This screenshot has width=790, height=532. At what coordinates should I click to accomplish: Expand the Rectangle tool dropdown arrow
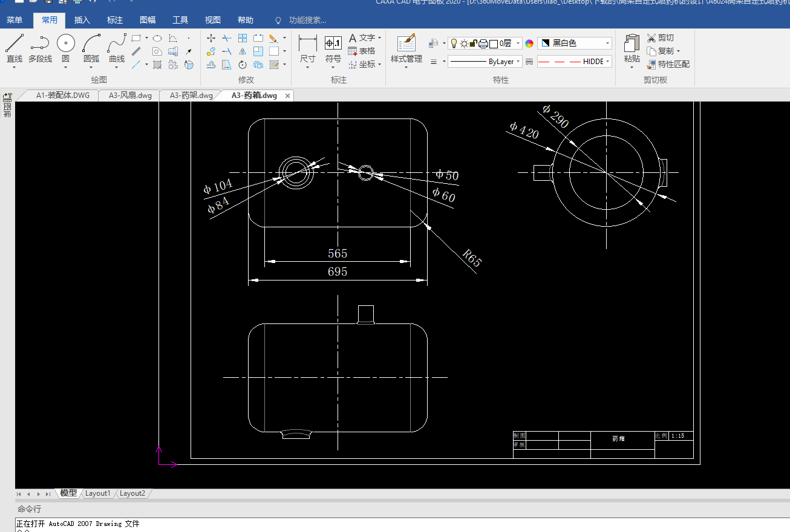click(146, 38)
